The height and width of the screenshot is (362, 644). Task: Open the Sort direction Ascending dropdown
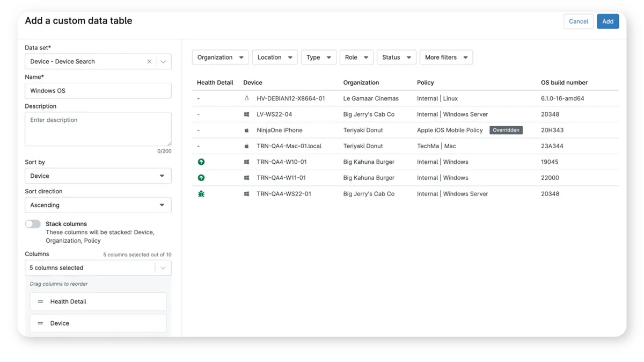(98, 205)
